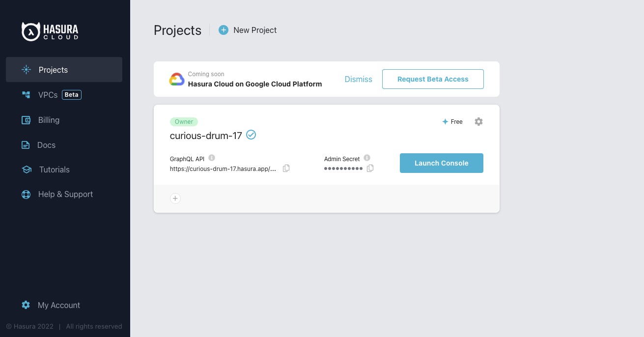Open Help & Support
Screen dimensions: 644x337
[65, 194]
